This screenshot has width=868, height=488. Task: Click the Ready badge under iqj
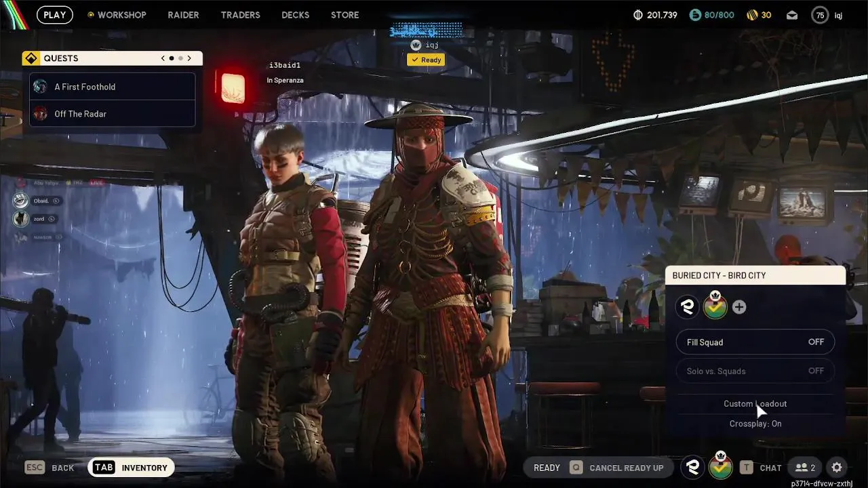point(426,60)
